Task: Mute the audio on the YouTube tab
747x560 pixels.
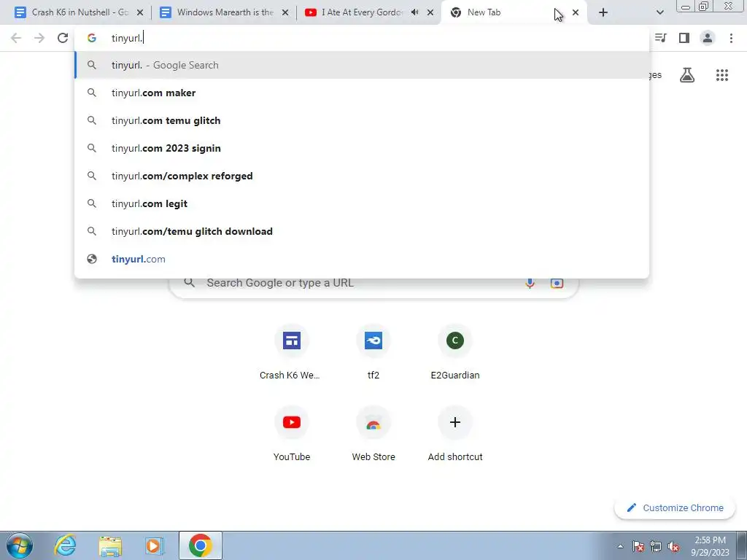Action: click(x=414, y=12)
